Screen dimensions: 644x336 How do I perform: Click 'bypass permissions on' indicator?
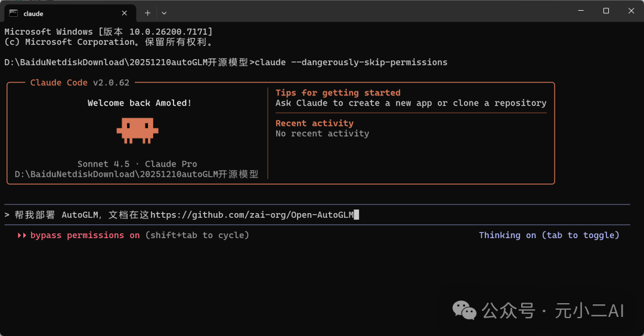(x=85, y=235)
